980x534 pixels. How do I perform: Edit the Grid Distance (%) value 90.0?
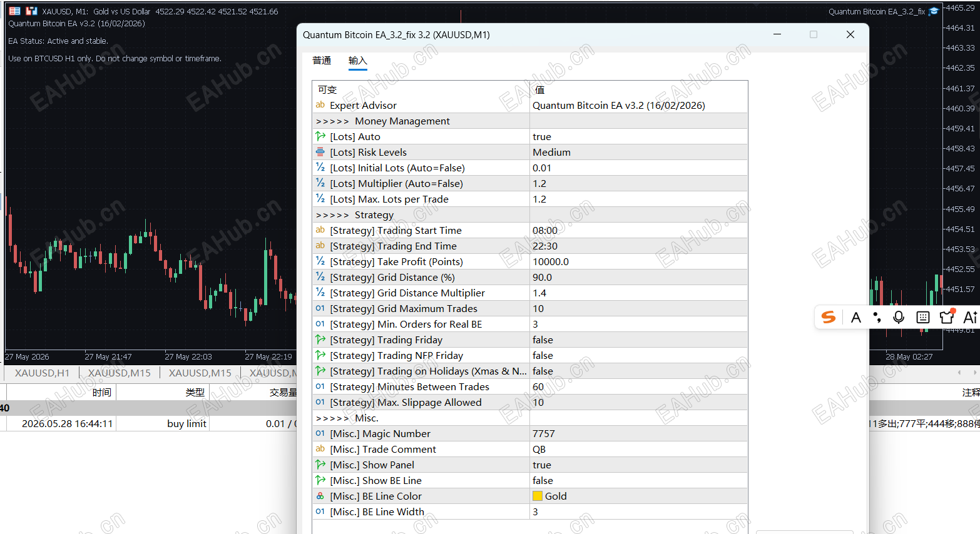(x=638, y=277)
